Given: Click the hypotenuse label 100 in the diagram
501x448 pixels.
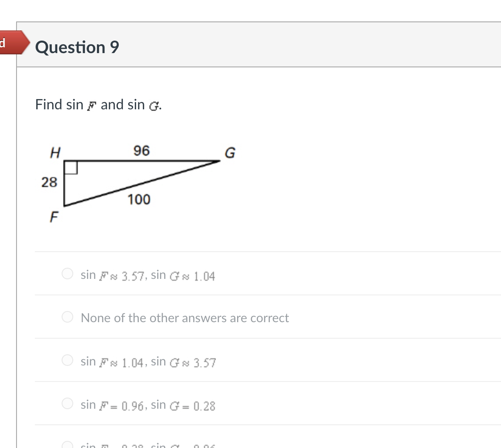Looking at the screenshot, I should tap(139, 199).
